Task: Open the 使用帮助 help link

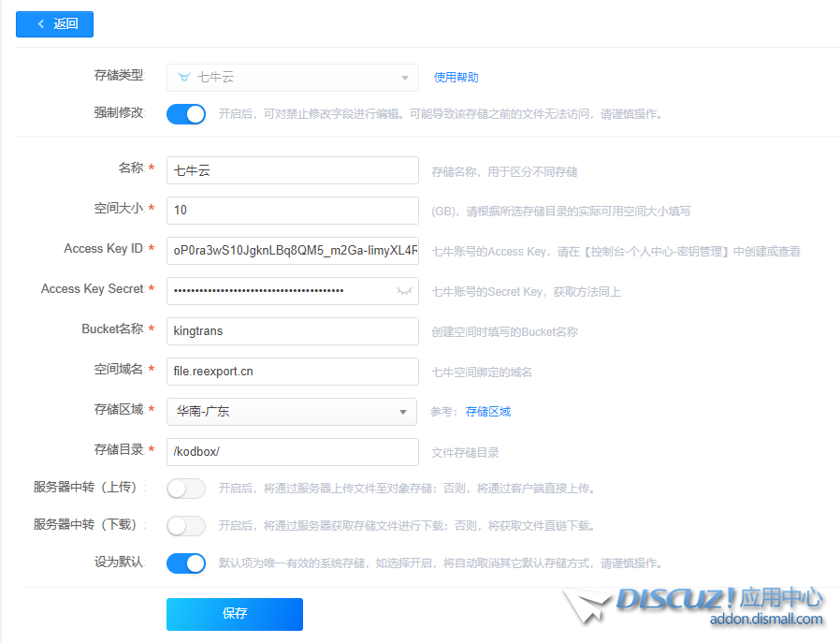Action: click(x=456, y=78)
